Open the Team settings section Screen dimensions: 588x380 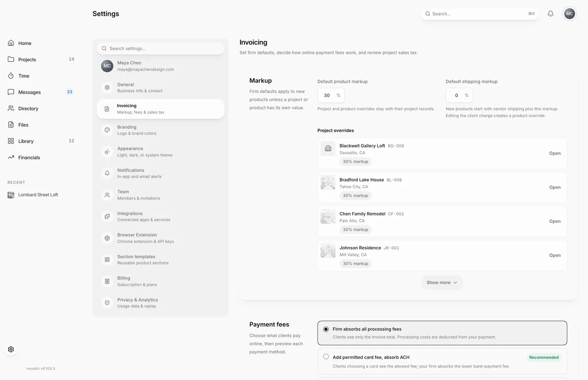(161, 195)
